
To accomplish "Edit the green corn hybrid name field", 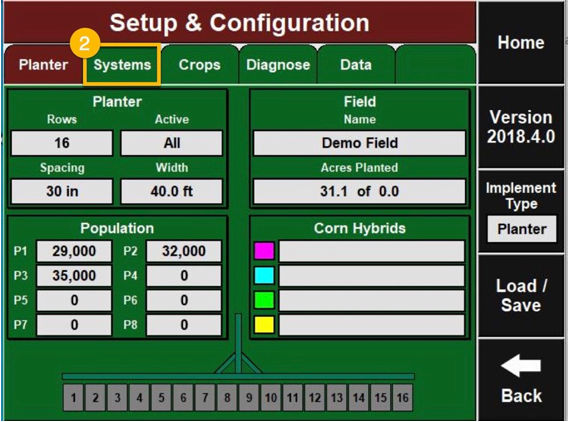I will (x=372, y=300).
